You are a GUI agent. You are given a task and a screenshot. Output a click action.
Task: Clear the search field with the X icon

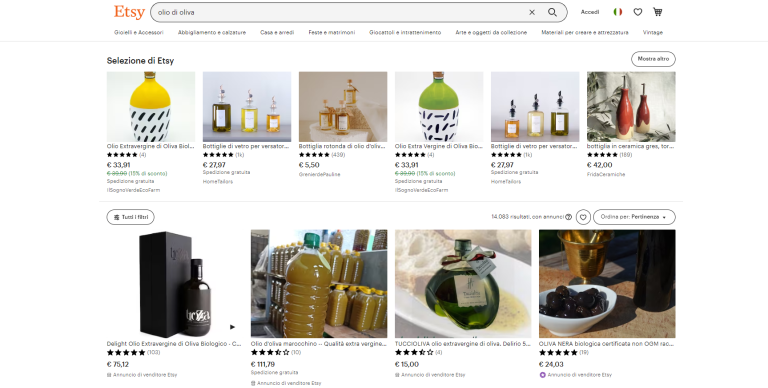pos(532,12)
